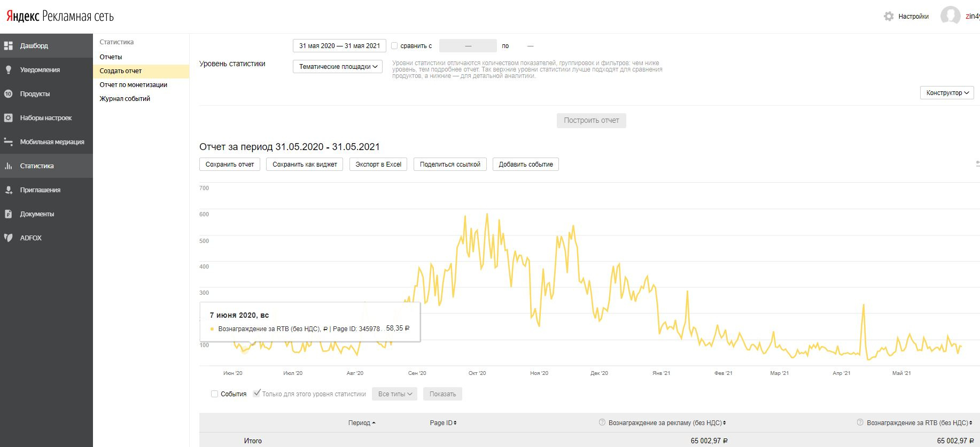Click the Documents icon in sidebar
This screenshot has height=447, width=980.
pos(8,214)
